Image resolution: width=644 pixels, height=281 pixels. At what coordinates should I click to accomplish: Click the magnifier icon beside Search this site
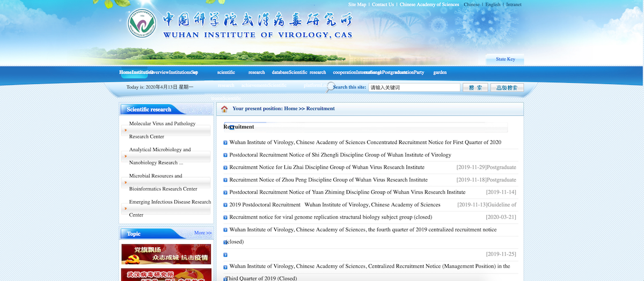(330, 87)
